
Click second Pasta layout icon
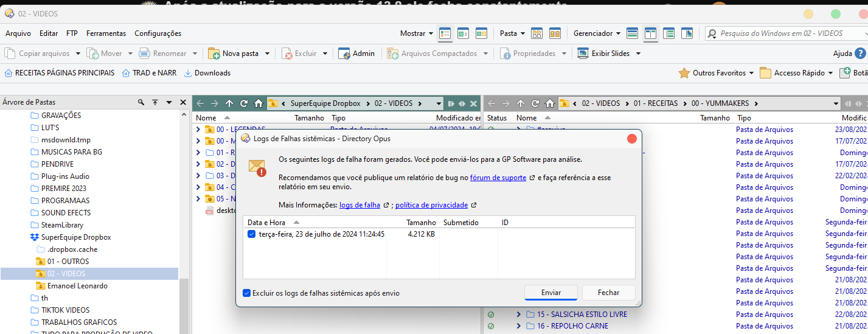point(555,33)
